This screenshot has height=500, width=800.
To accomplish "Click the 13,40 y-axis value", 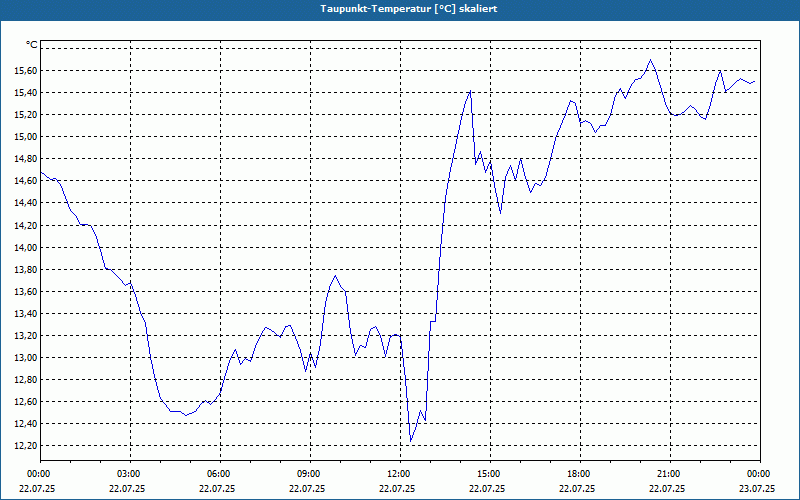I will pos(26,313).
